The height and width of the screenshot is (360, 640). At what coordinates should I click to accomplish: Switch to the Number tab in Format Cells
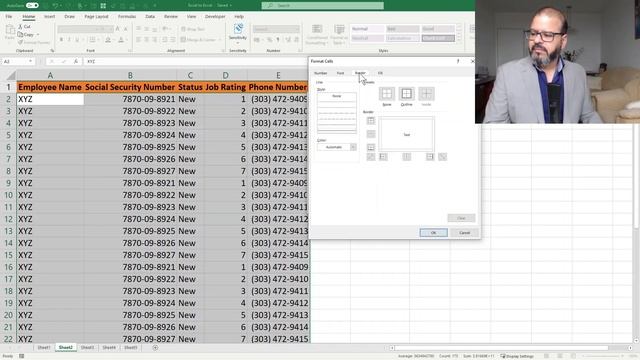pos(320,73)
